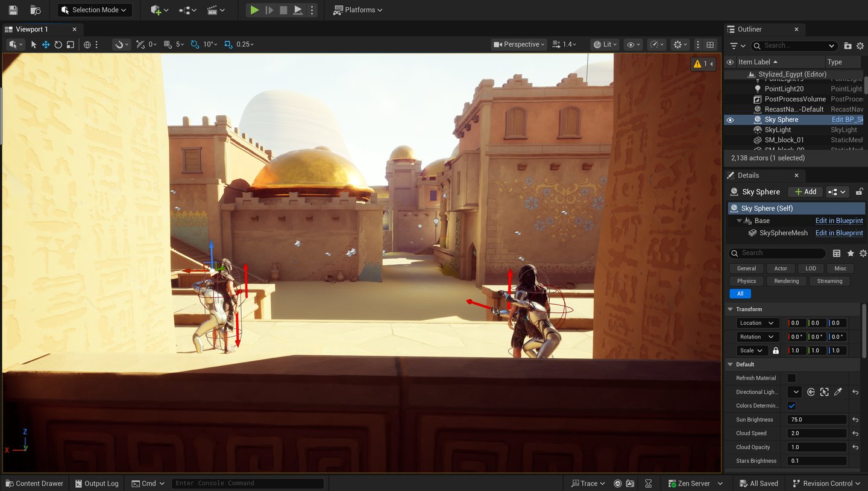Screen dimensions: 868x491
Task: Activate the scale gizmo tool
Action: click(71, 45)
